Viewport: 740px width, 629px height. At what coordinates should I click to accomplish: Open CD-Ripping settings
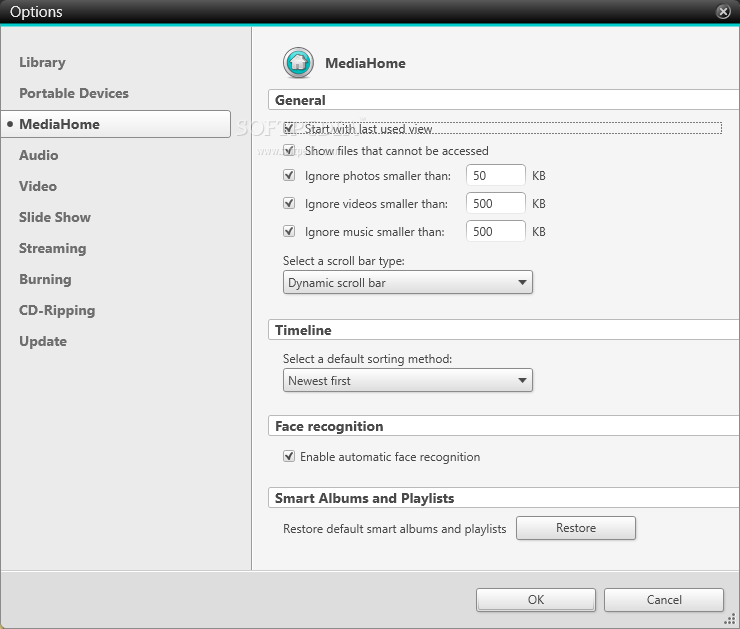57,310
